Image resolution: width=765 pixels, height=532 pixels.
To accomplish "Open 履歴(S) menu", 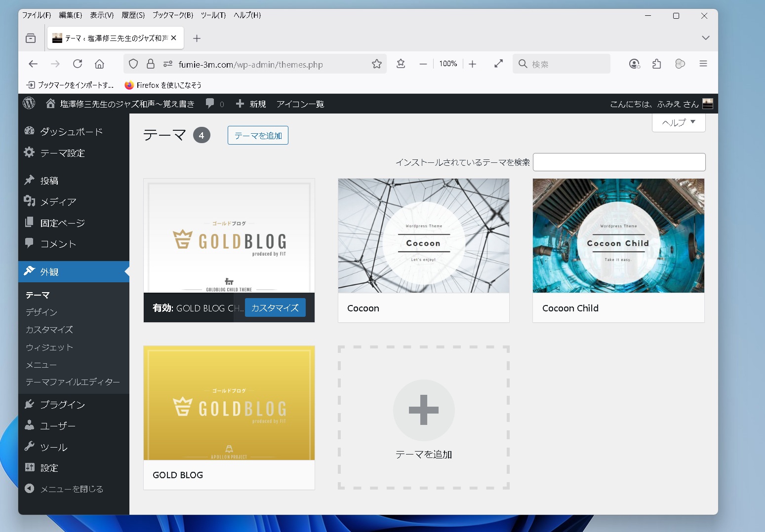I will coord(133,15).
